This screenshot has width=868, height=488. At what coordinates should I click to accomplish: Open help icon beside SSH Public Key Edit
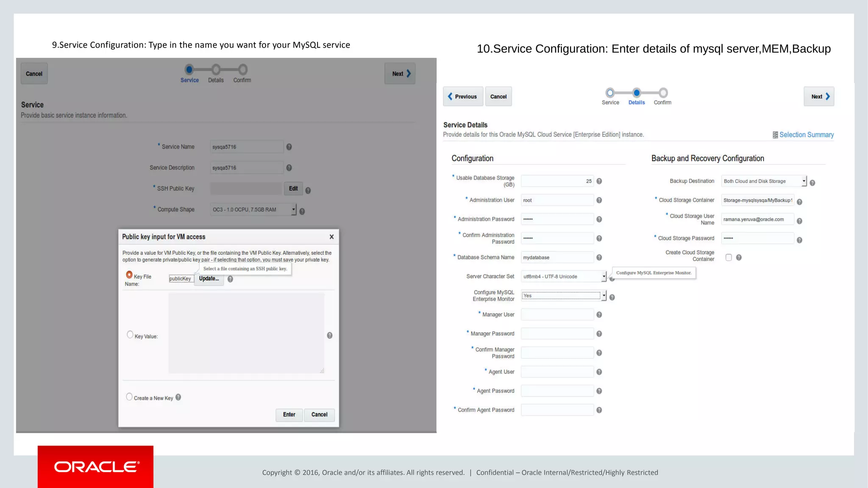click(308, 191)
